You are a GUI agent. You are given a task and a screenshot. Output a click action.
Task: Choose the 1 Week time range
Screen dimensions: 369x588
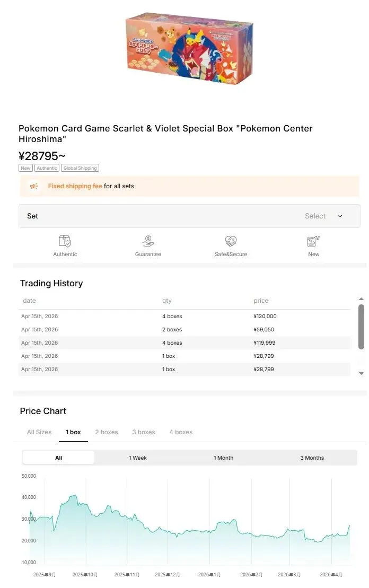(x=138, y=458)
